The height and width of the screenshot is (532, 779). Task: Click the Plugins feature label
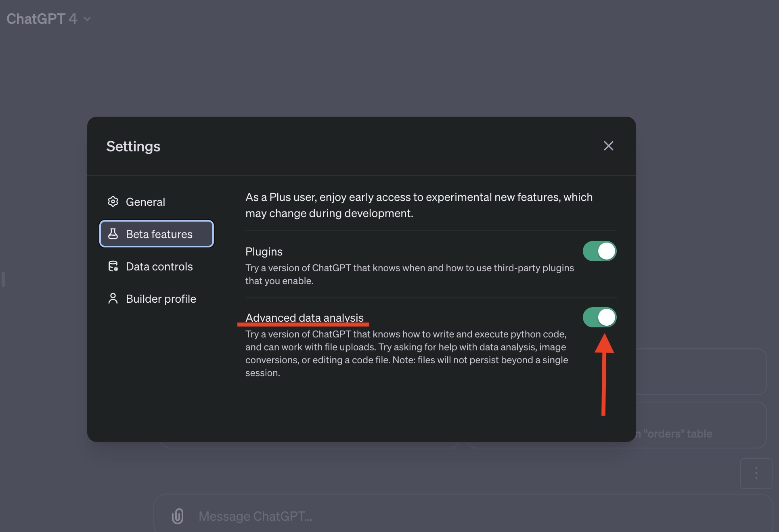(x=264, y=251)
